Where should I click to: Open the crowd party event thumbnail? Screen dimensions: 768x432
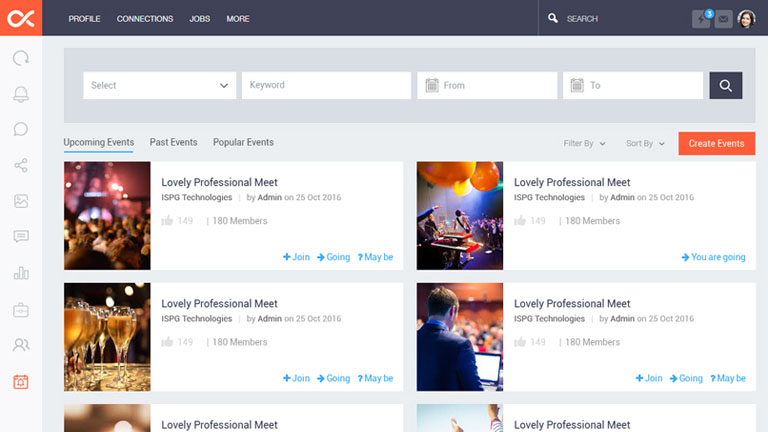pyautogui.click(x=107, y=216)
